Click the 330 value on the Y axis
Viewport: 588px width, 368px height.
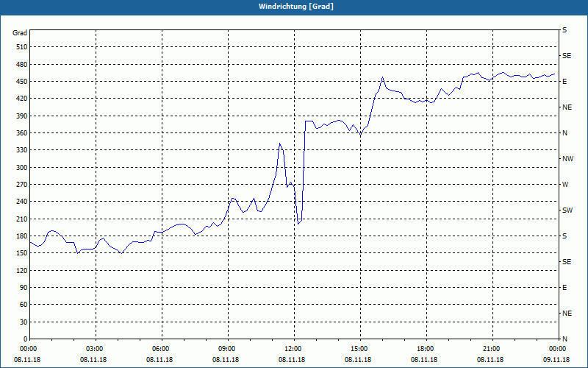click(x=22, y=150)
